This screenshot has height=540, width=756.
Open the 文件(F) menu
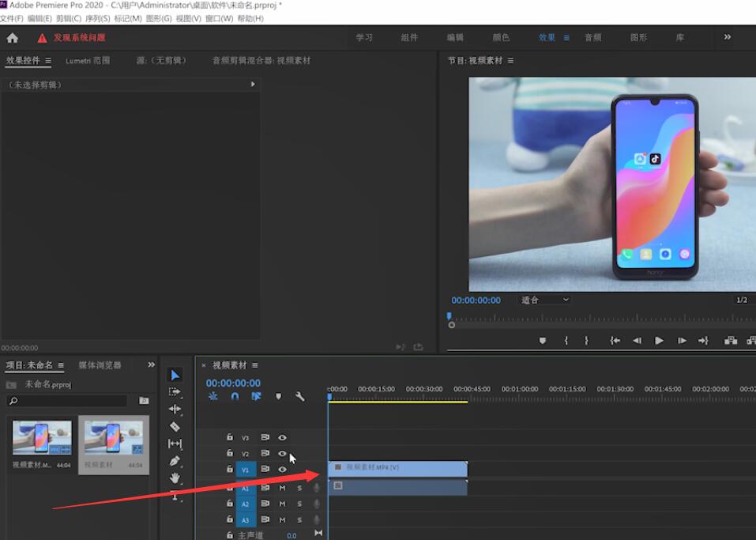coord(12,18)
